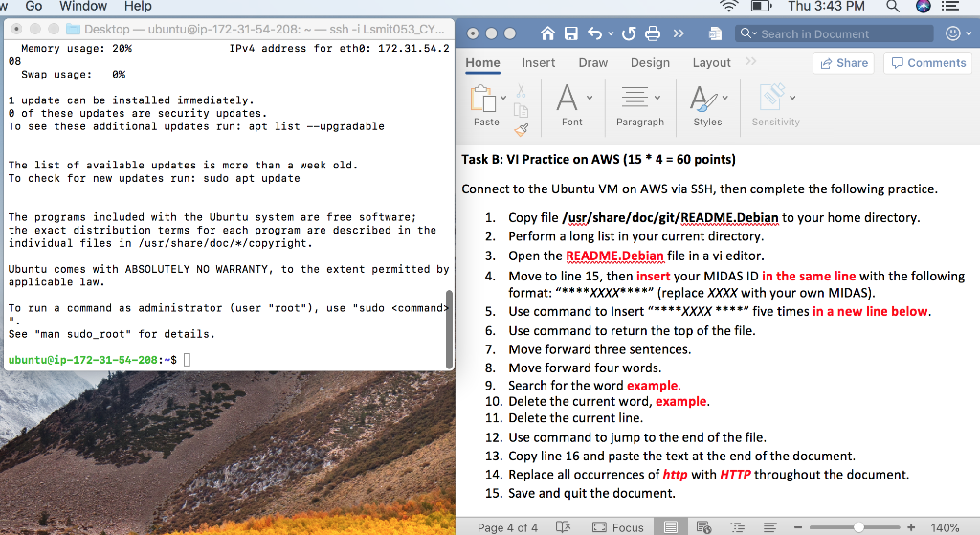Switch to the Design ribbon tab
Viewport: 980px width, 535px height.
click(x=650, y=62)
